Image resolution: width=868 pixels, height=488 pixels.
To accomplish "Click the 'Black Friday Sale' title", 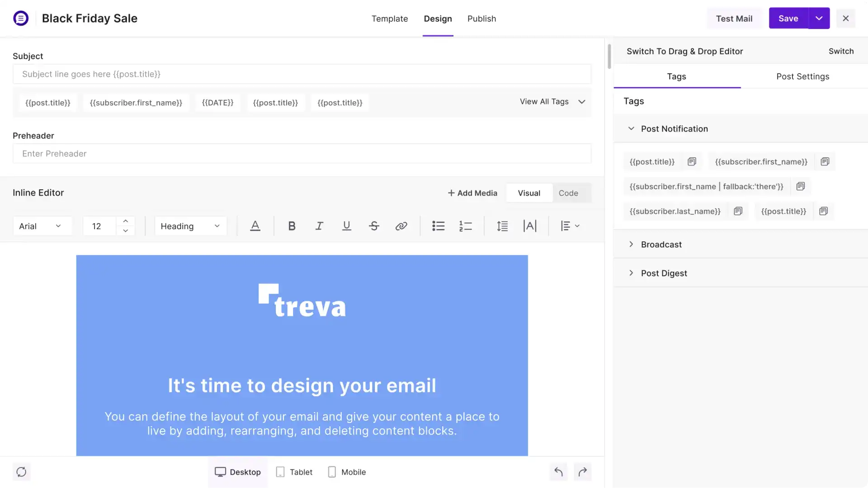I will pos(90,19).
